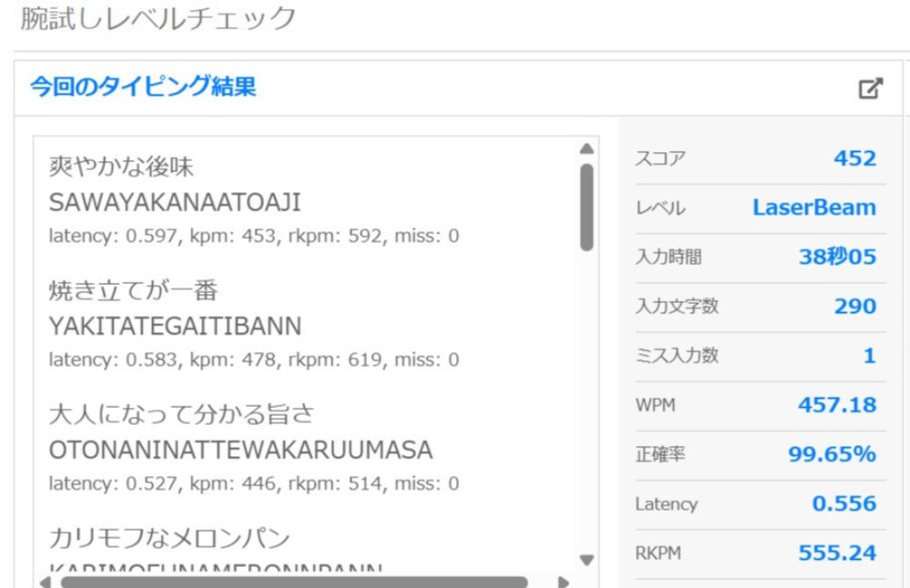
Task: Select the miss input count 1
Action: 869,355
